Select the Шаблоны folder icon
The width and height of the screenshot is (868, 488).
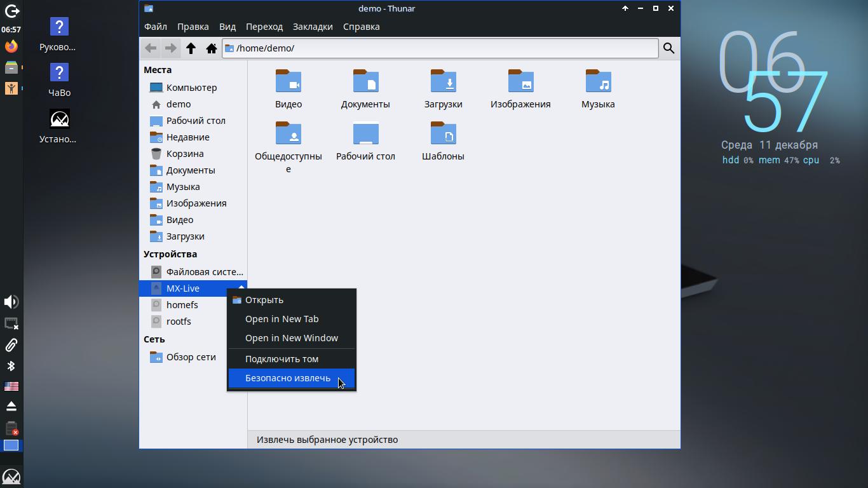click(443, 133)
